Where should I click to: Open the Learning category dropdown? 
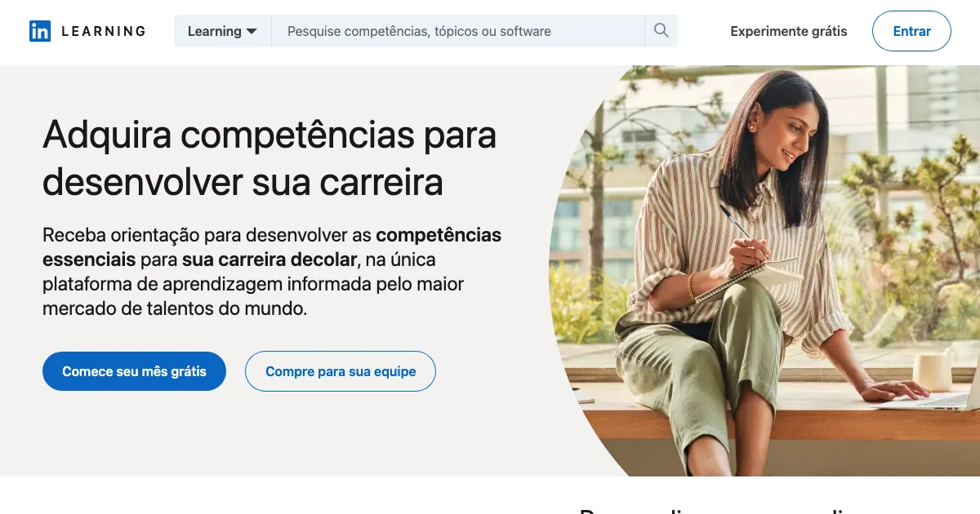click(222, 31)
